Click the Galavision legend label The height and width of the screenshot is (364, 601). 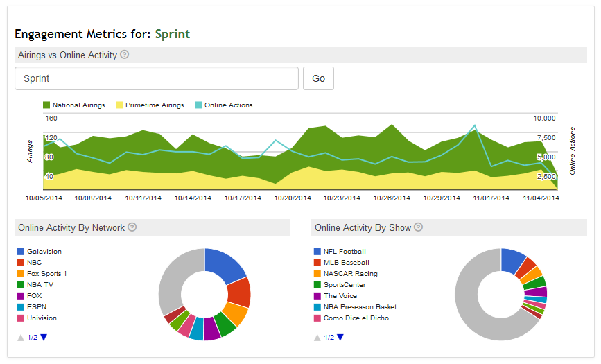point(44,252)
